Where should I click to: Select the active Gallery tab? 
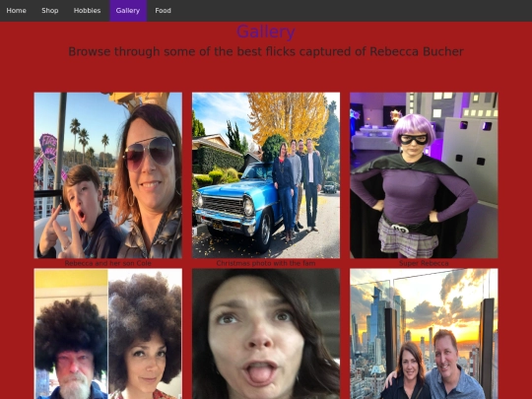point(128,11)
